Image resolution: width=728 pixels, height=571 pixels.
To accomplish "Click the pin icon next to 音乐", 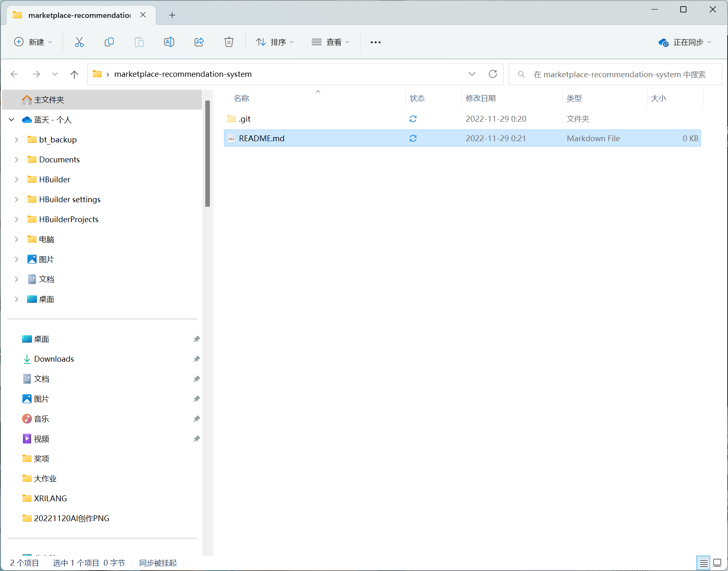I will tap(197, 419).
